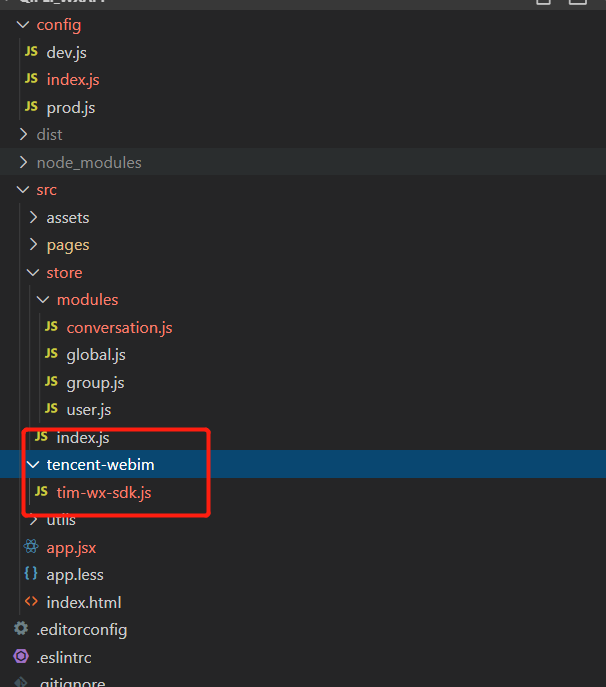The width and height of the screenshot is (606, 687).
Task: Click the JS icon beside group.js
Action: click(51, 382)
